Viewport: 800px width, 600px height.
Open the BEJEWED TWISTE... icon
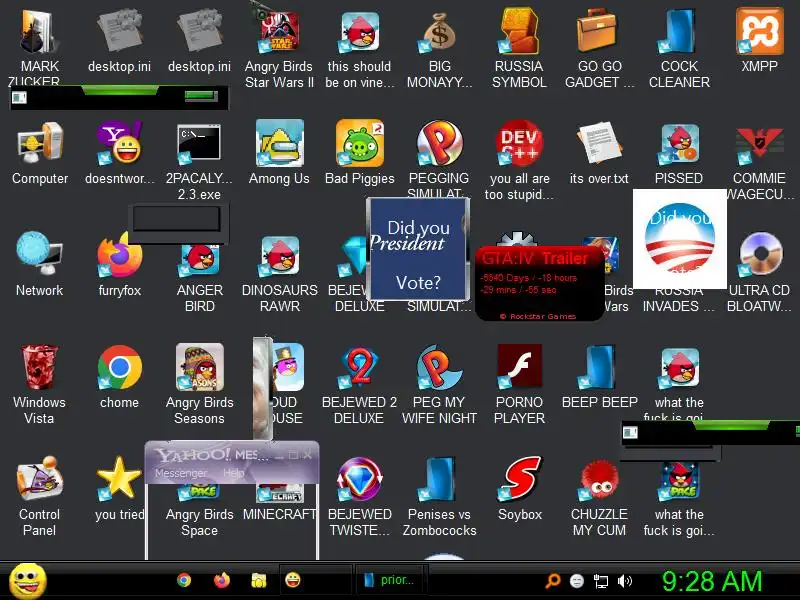click(x=360, y=480)
